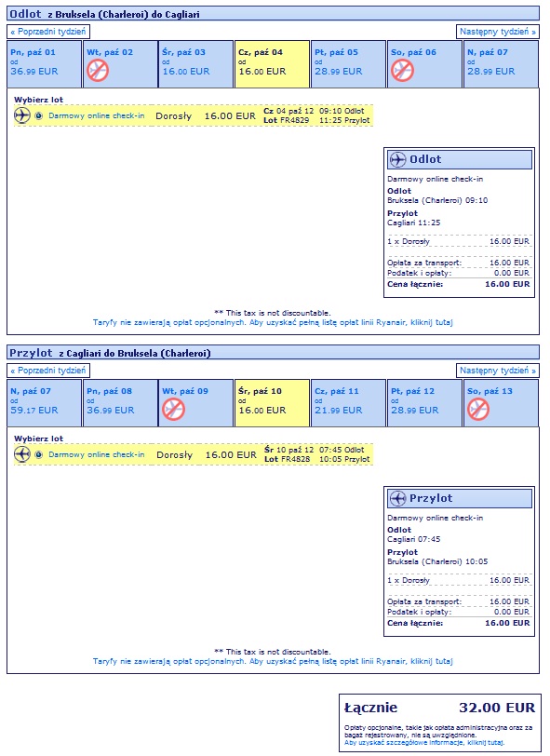550x756 pixels.
Task: Choose the Śr, paź 03 departure tab
Action: point(196,64)
